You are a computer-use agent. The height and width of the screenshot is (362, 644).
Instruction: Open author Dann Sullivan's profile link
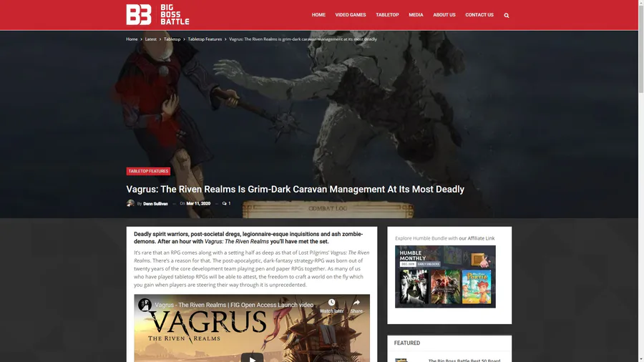(x=155, y=204)
